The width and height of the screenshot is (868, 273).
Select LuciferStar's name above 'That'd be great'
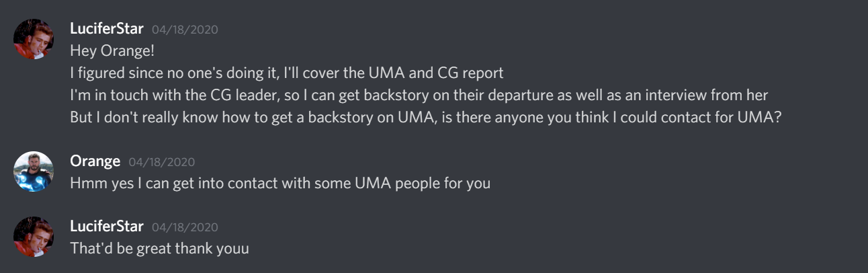point(107,227)
